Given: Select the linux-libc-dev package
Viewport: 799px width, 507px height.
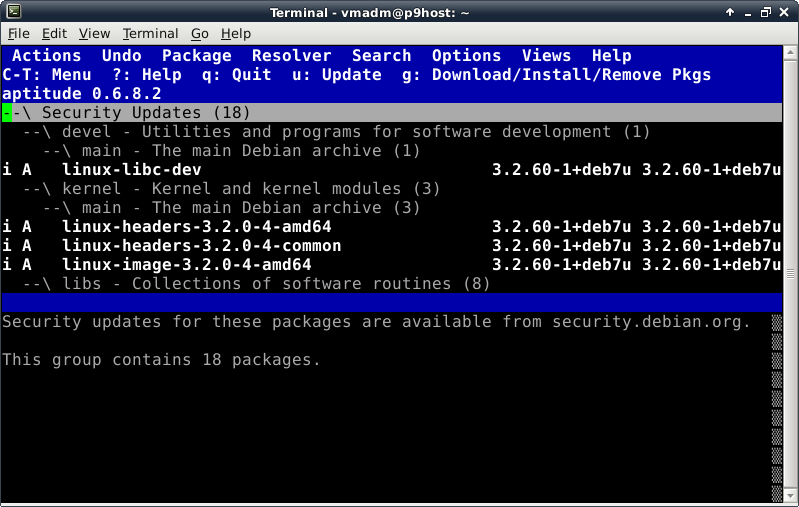Looking at the screenshot, I should click(131, 170).
